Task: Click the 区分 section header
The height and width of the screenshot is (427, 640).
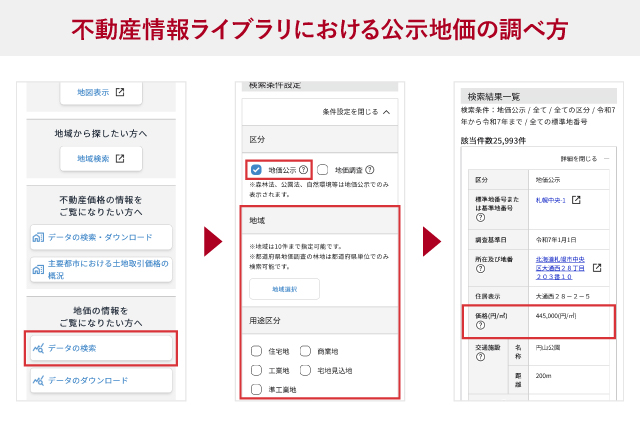Action: 320,139
